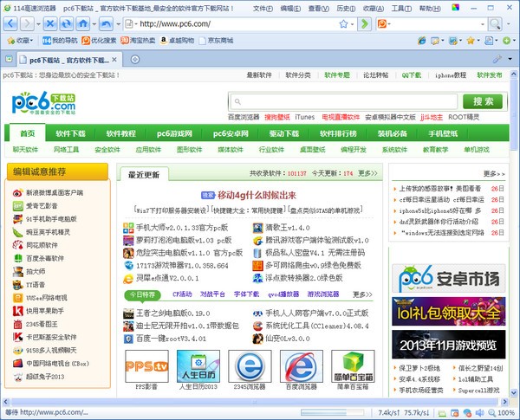Click the zoom magnifier icon in status bar

coord(491,413)
